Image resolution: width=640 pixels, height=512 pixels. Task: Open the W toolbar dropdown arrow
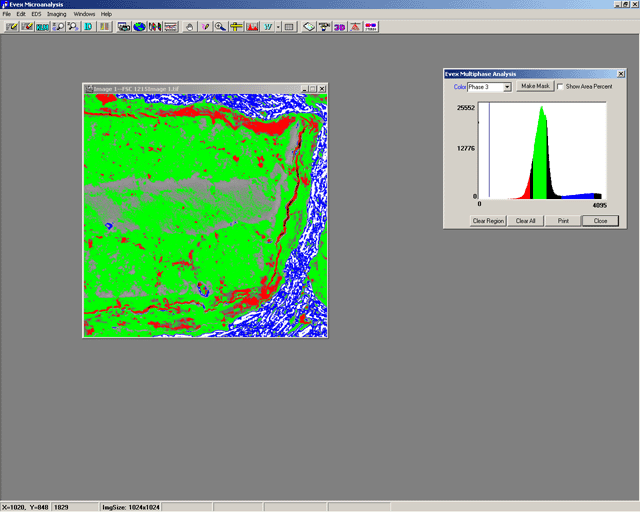[277, 26]
